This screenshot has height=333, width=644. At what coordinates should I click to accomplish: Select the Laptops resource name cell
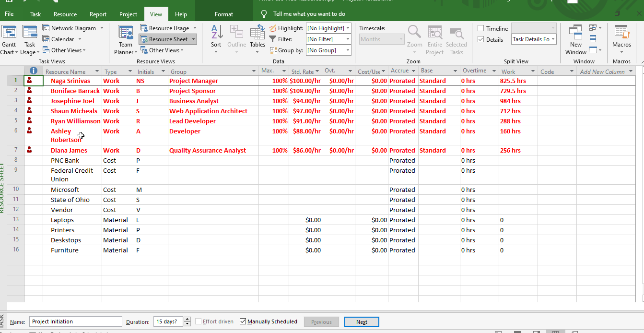72,220
